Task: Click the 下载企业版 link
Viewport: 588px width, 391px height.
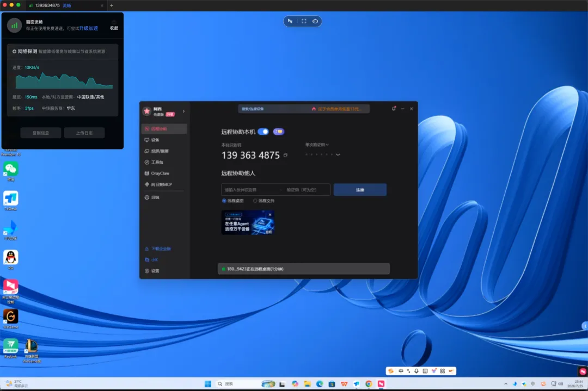Action: coord(158,249)
